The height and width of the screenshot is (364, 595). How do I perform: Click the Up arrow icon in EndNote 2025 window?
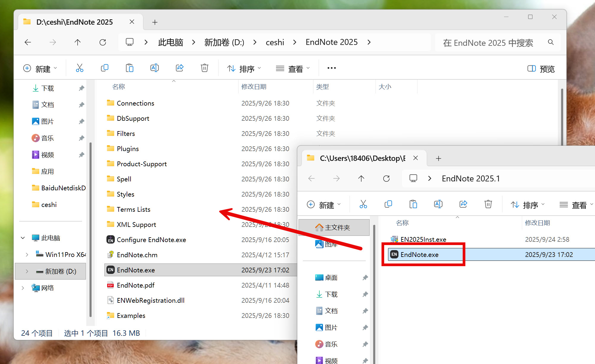(78, 42)
